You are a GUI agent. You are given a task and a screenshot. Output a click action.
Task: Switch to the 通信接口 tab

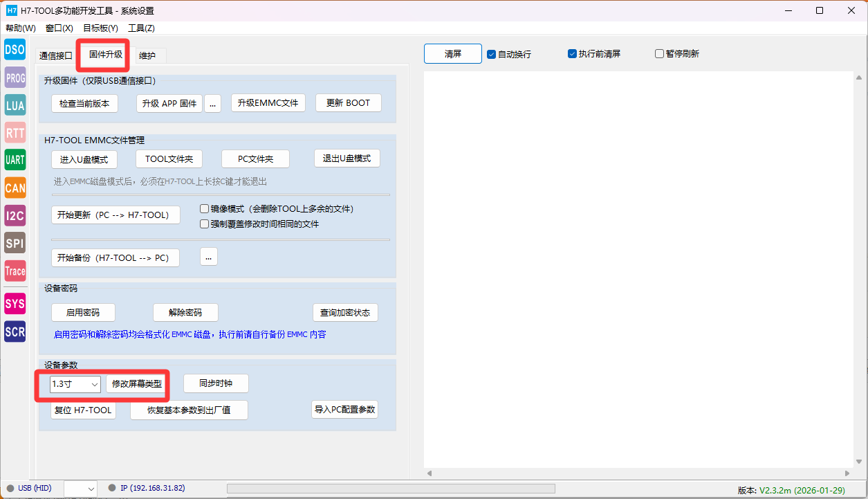[x=56, y=55]
